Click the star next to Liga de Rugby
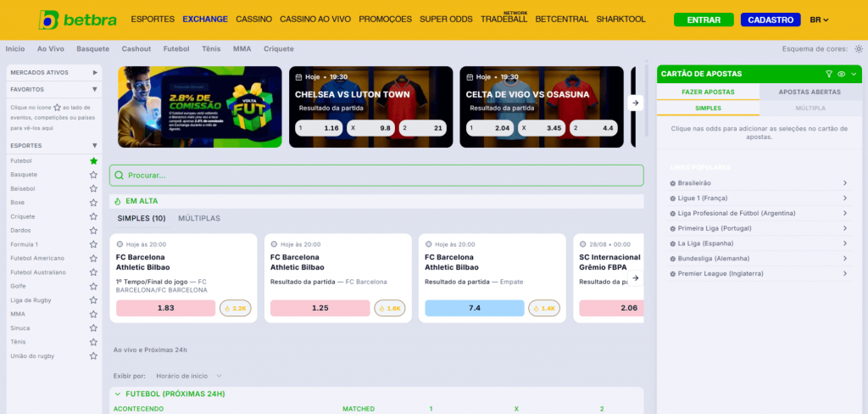The width and height of the screenshot is (868, 414). 93,300
